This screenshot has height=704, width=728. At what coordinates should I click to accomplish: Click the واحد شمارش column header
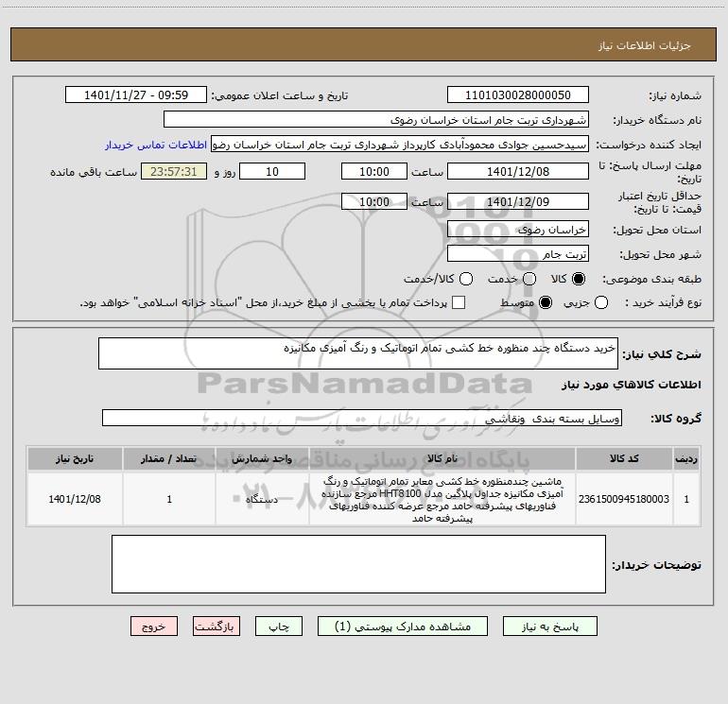[262, 458]
